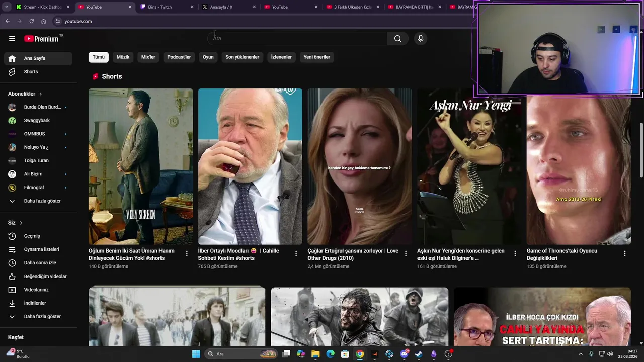Select the Podcast'ler filter chip

pyautogui.click(x=179, y=57)
